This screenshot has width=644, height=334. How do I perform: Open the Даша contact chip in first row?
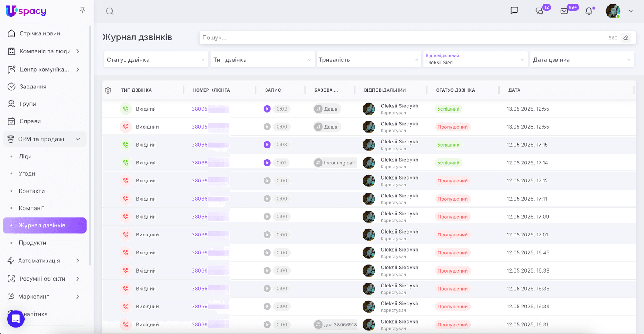tap(327, 109)
